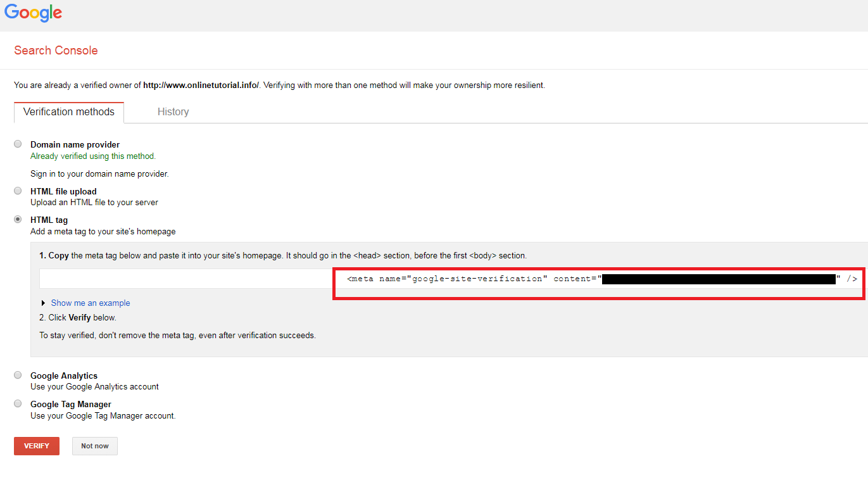Click the HTML file upload label
The width and height of the screenshot is (868, 480).
click(x=63, y=191)
